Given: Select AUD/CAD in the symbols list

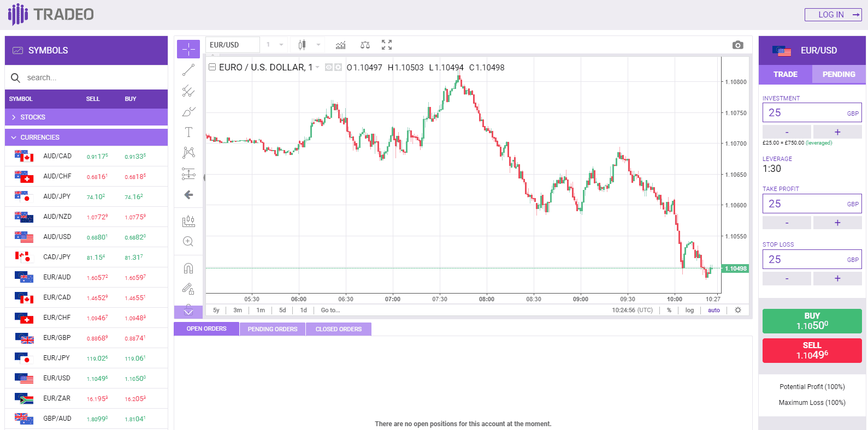Looking at the screenshot, I should pos(86,156).
